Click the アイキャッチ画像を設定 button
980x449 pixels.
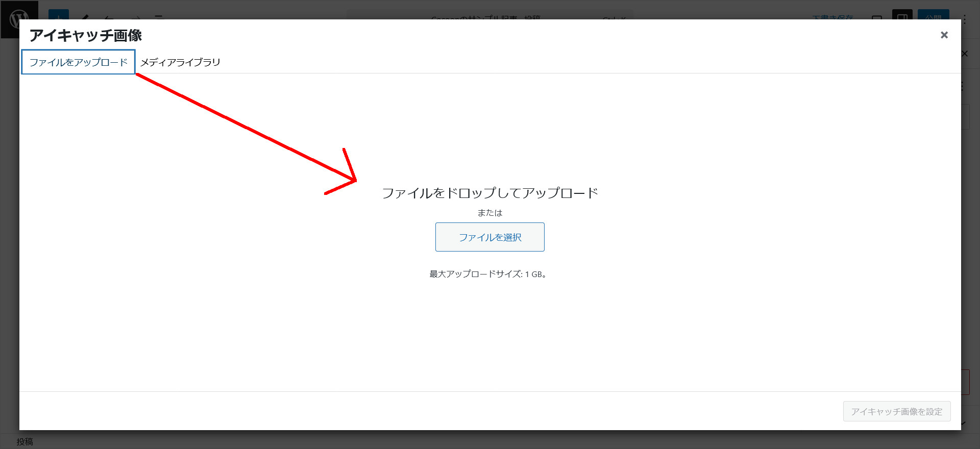click(896, 411)
